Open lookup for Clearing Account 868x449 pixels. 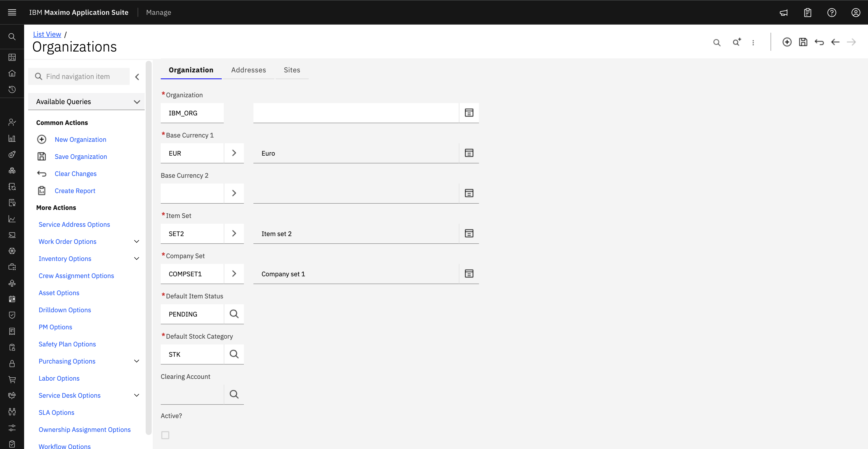click(x=234, y=394)
